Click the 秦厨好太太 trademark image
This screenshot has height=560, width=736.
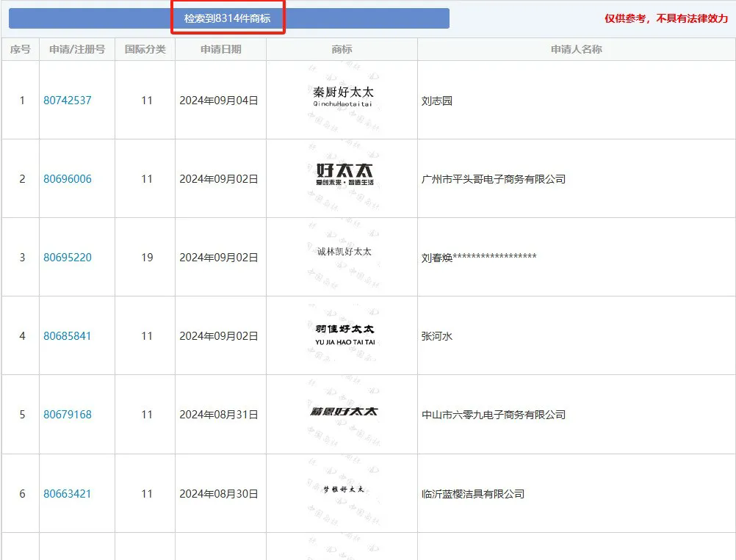[x=342, y=96]
